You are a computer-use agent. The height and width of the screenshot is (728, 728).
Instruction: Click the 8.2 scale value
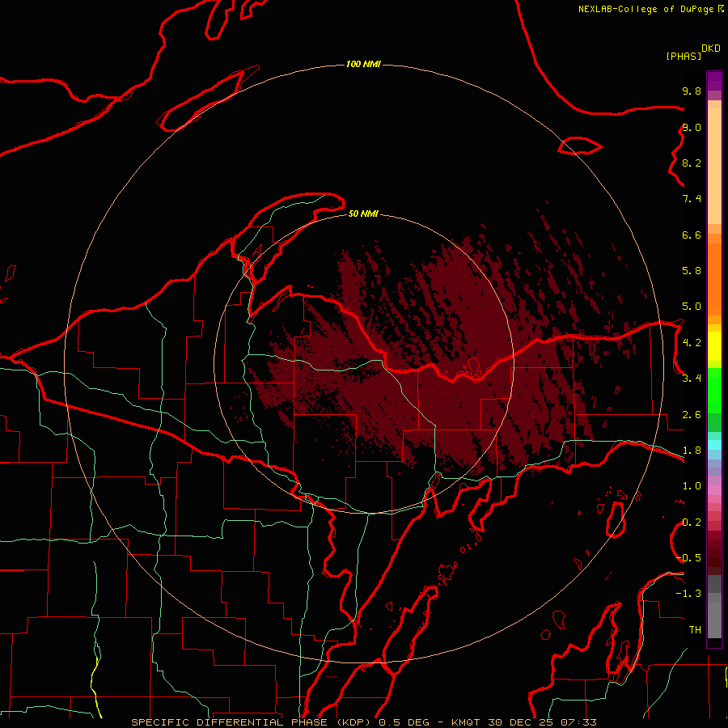pos(692,163)
